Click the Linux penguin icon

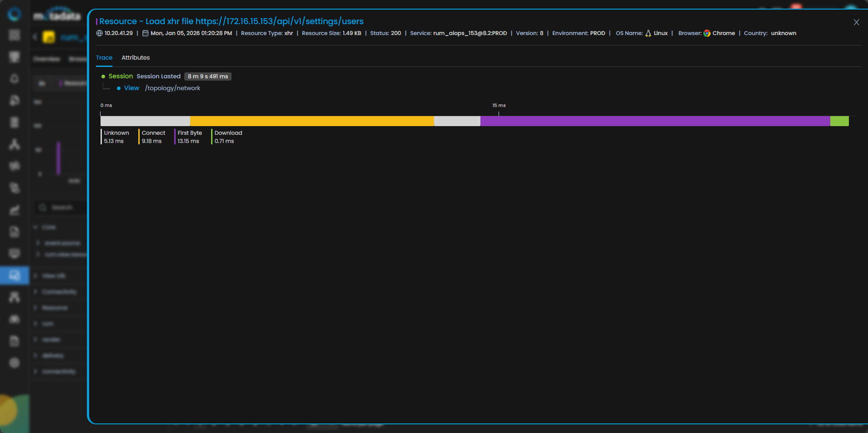[648, 33]
